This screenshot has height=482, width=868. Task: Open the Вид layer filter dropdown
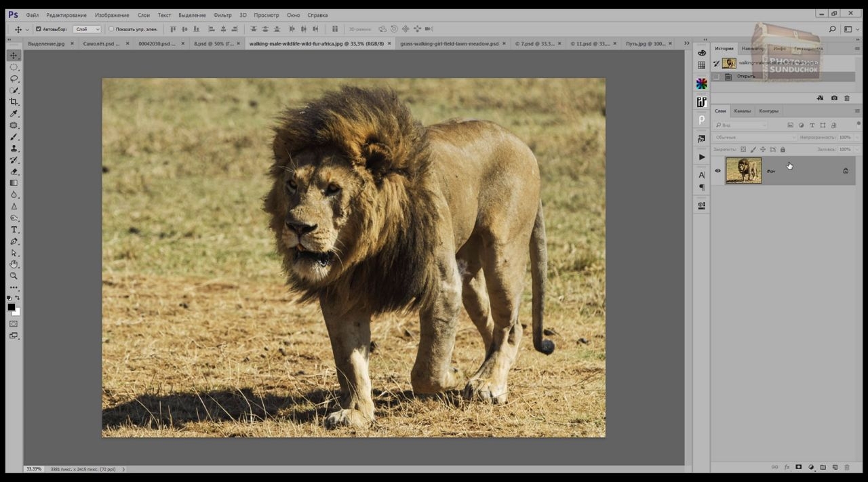(x=741, y=125)
